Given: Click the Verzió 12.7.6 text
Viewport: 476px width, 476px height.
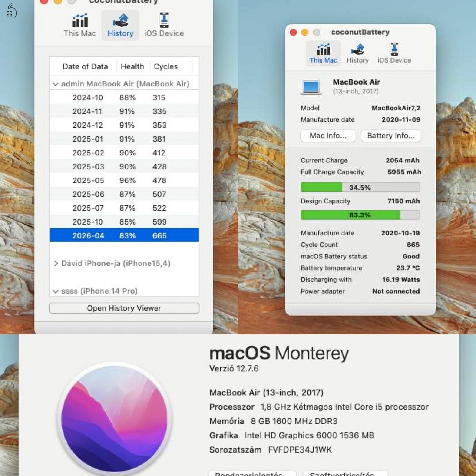Looking at the screenshot, I should [234, 369].
